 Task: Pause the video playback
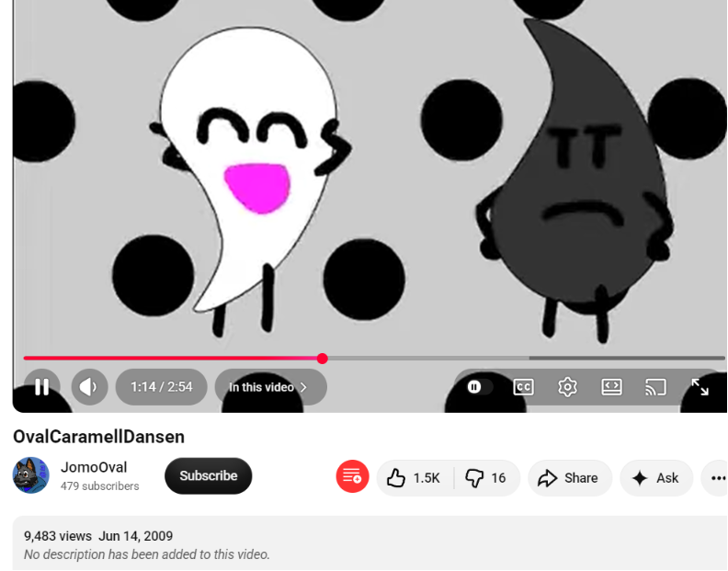tap(41, 386)
